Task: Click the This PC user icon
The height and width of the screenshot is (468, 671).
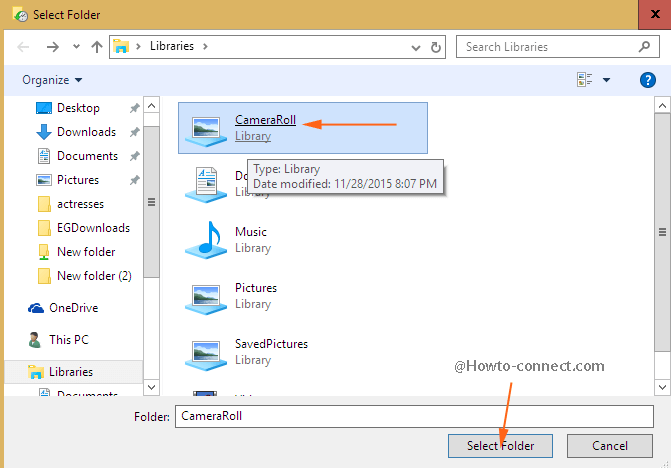Action: point(35,340)
